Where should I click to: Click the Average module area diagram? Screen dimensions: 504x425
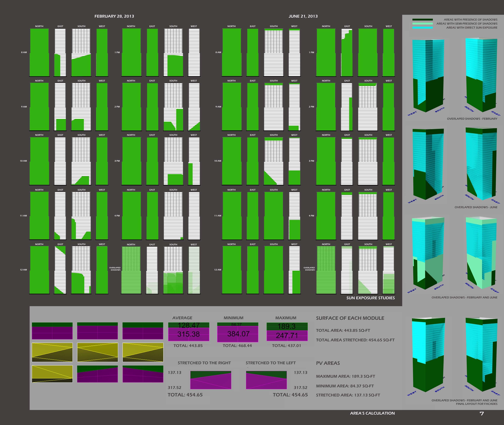188,331
